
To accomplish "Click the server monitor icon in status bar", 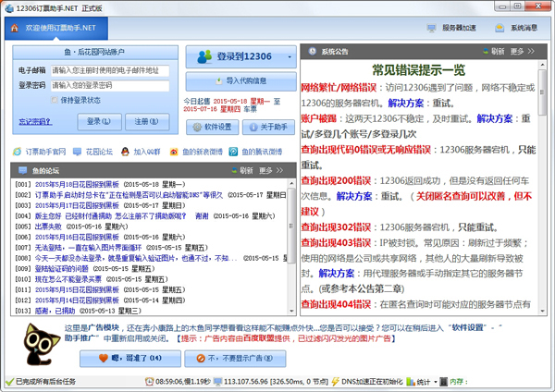I will 218,382.
